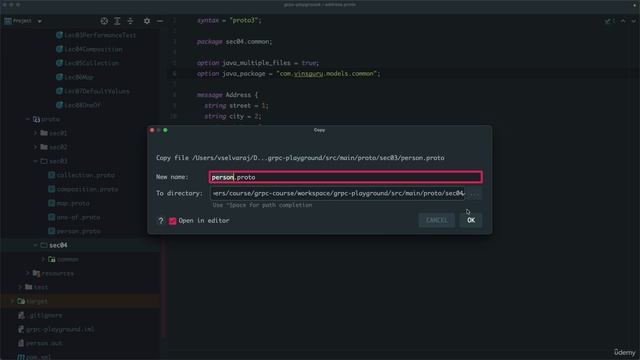Click the sec01 folder icon
640x360 pixels.
coord(44,133)
